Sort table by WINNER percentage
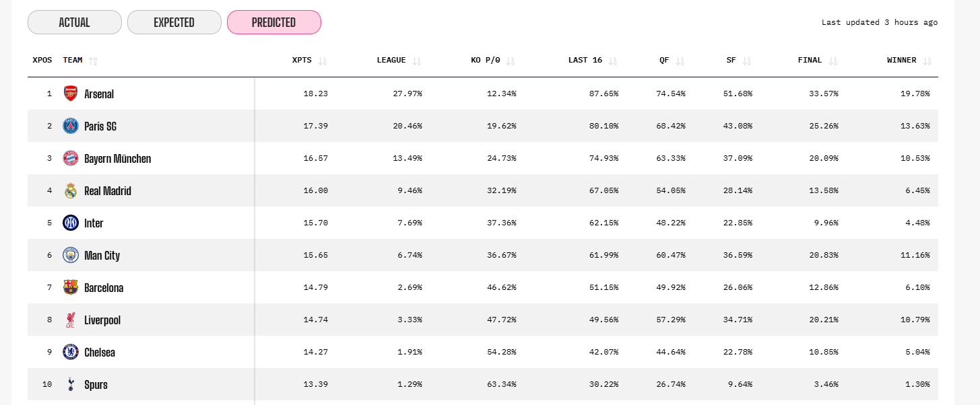 click(x=927, y=61)
